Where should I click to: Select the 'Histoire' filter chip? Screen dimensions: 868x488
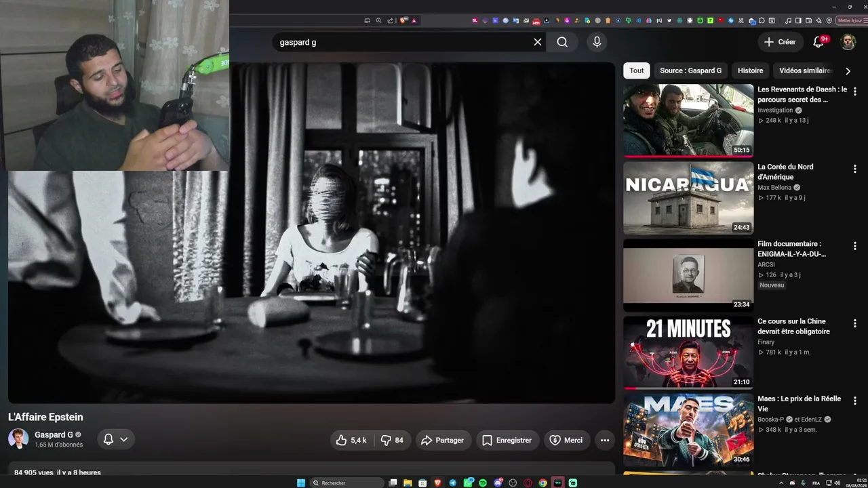(750, 70)
